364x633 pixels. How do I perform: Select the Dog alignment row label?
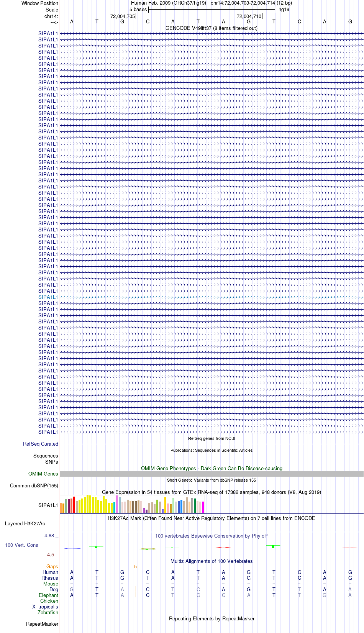point(54,590)
